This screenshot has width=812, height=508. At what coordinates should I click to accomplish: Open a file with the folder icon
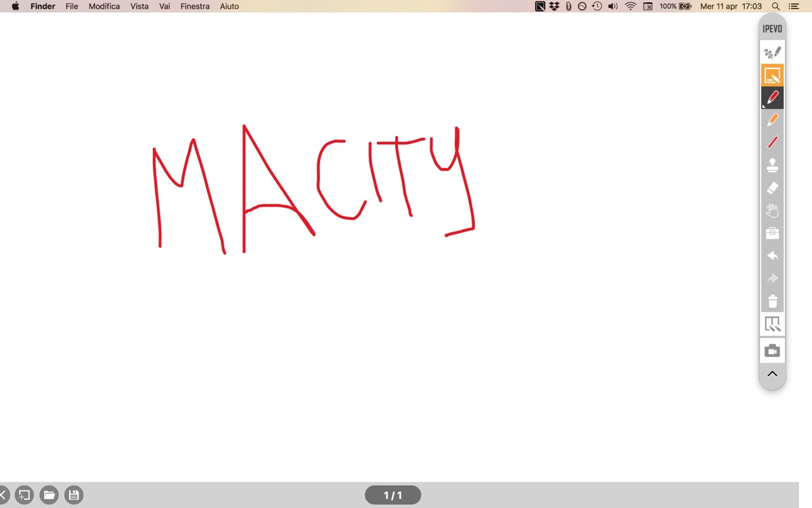pyautogui.click(x=49, y=495)
